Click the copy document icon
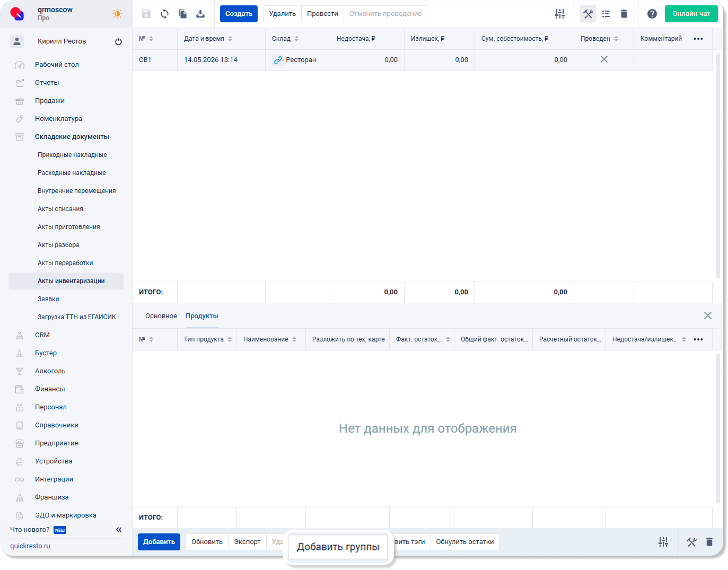728x570 pixels. (182, 14)
